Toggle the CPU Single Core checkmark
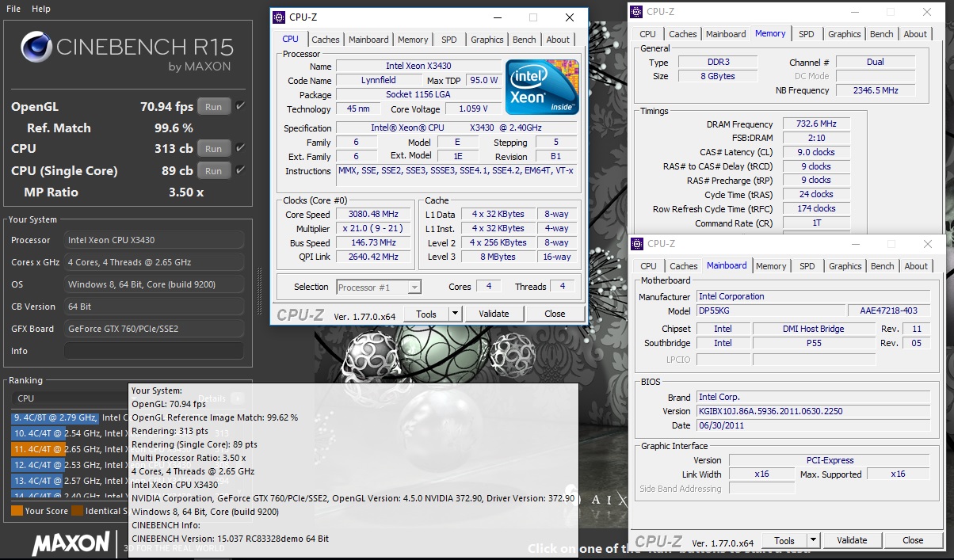 240,170
